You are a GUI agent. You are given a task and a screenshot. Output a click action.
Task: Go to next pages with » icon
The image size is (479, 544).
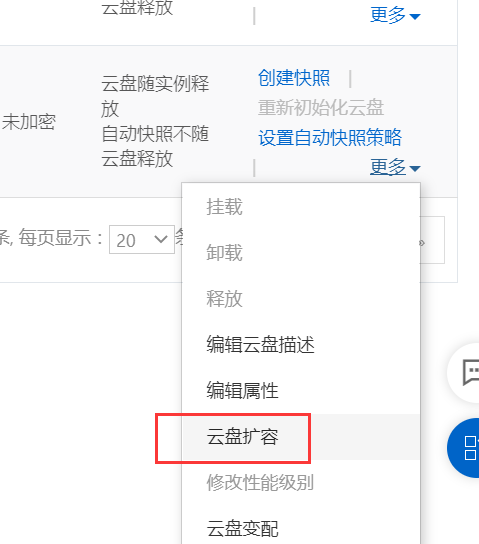(x=422, y=243)
